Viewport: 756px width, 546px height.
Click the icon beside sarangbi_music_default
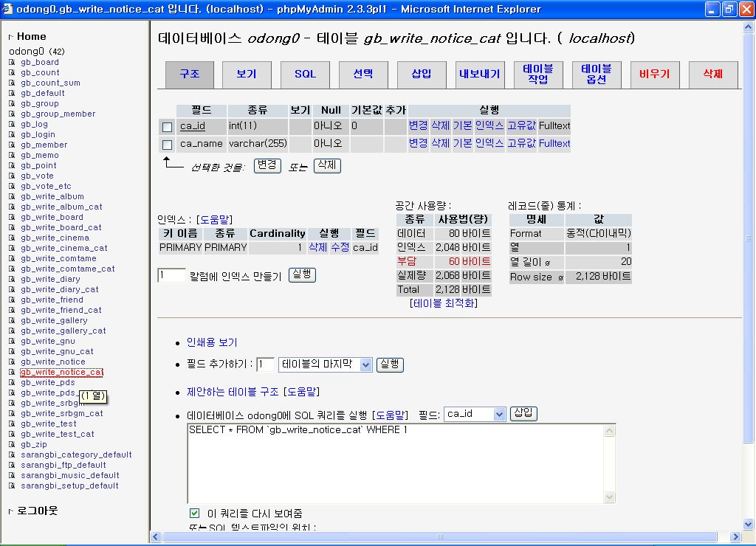12,476
